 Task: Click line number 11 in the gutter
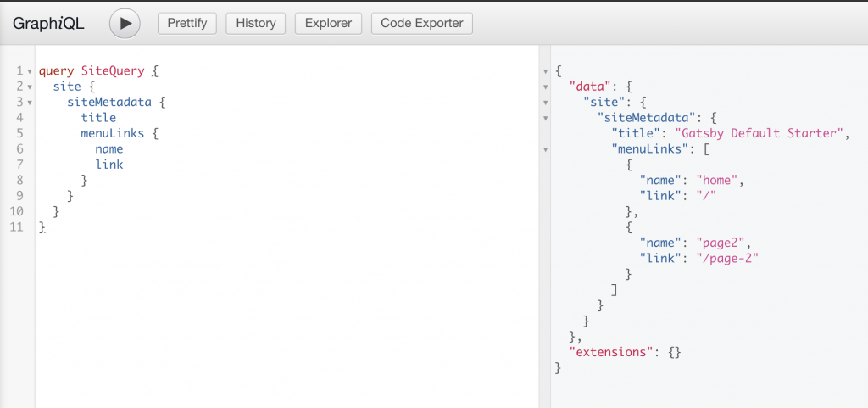coord(17,226)
